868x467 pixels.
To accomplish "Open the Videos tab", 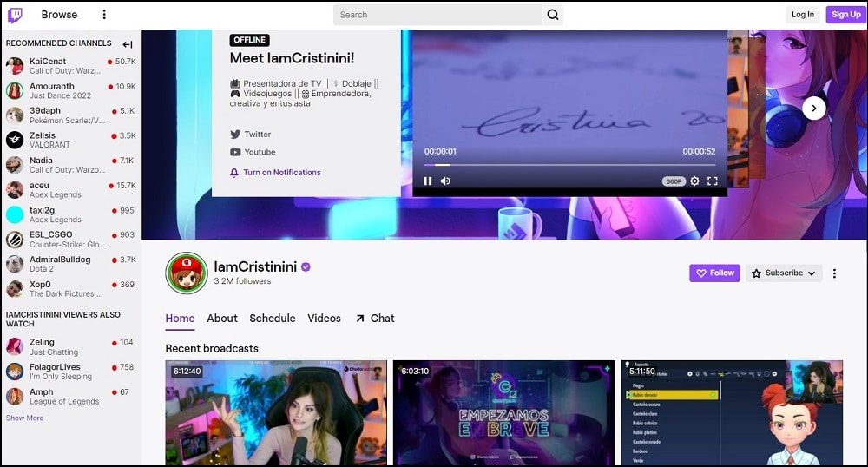I will click(324, 319).
